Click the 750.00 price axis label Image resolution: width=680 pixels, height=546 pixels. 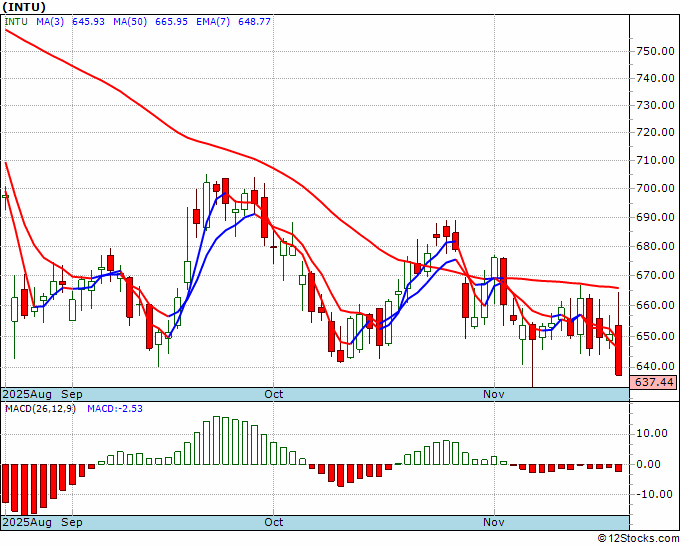tap(655, 51)
